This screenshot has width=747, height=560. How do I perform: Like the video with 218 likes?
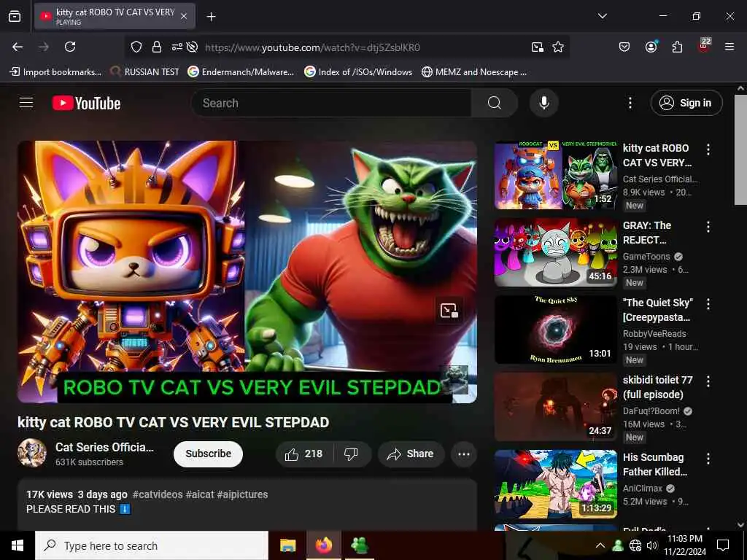tap(304, 454)
